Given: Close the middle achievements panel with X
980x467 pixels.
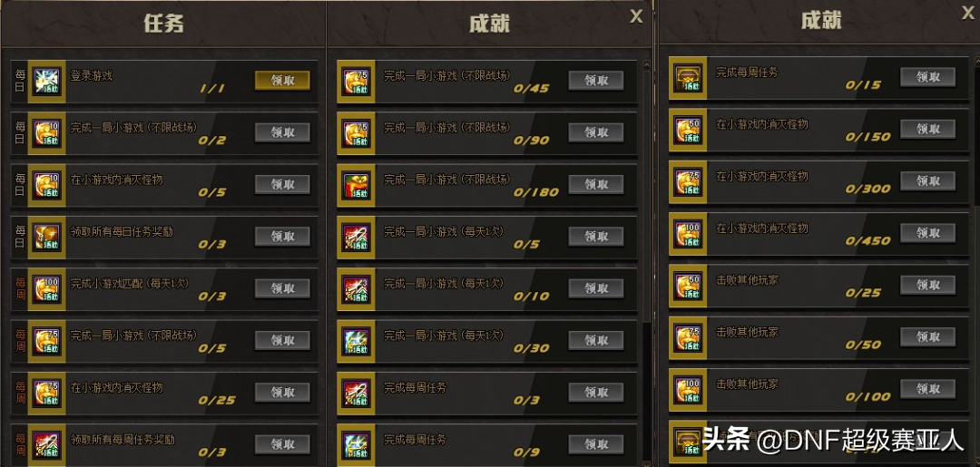Looking at the screenshot, I should point(636,17).
